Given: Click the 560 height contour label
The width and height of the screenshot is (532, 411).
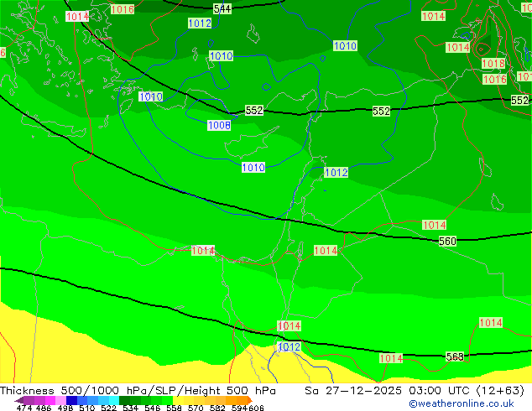Looking at the screenshot, I should (x=447, y=241).
